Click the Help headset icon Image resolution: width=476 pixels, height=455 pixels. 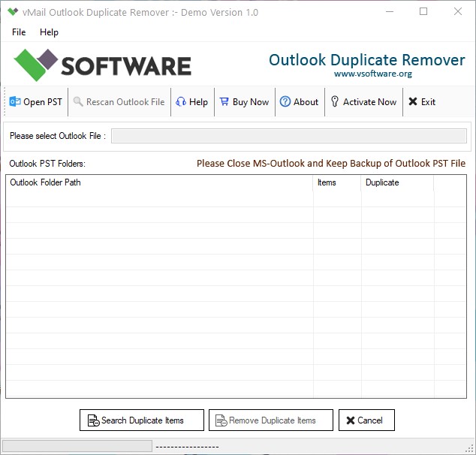(x=181, y=101)
